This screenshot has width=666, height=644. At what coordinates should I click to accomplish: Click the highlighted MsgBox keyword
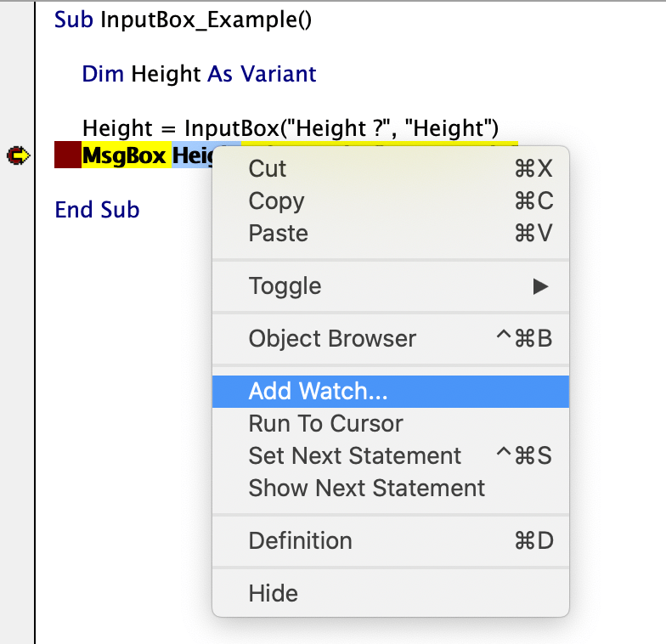(124, 156)
